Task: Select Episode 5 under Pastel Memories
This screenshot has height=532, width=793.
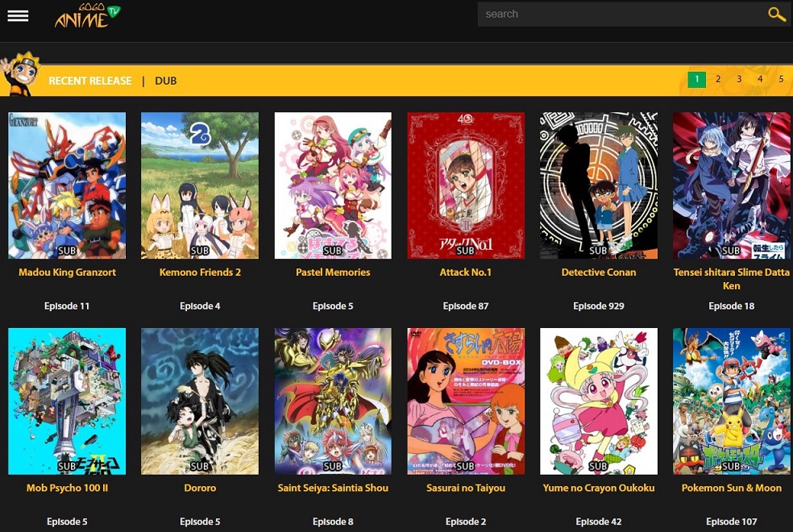Action: click(x=333, y=306)
